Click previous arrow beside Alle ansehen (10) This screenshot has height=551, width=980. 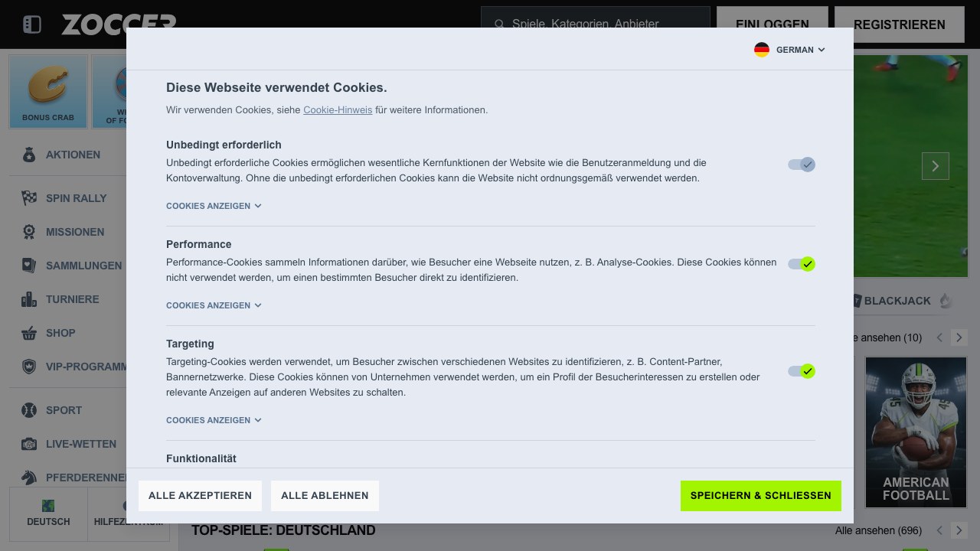click(939, 337)
